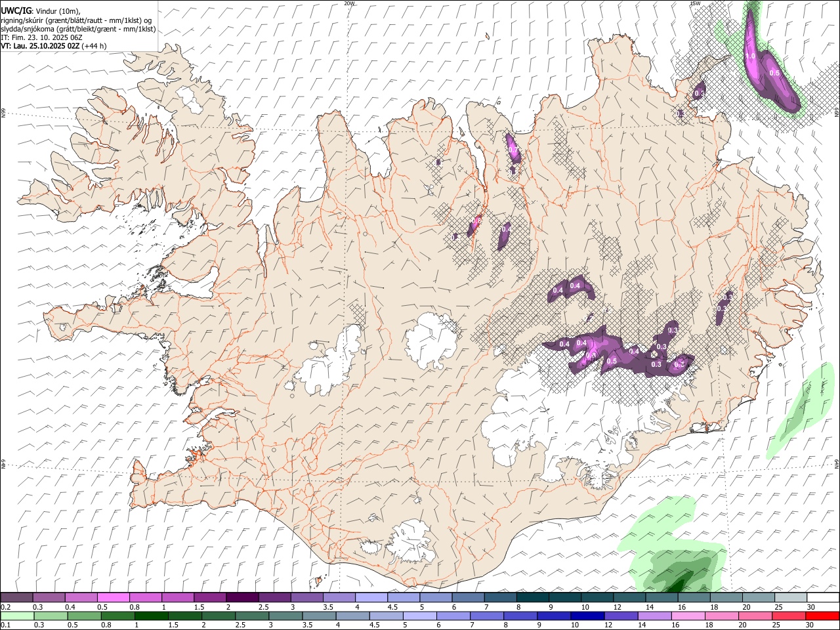Viewport: 840px width, 630px height.
Task: Select the lower legend swatch between 3.5 and 4
Action: tap(318, 616)
